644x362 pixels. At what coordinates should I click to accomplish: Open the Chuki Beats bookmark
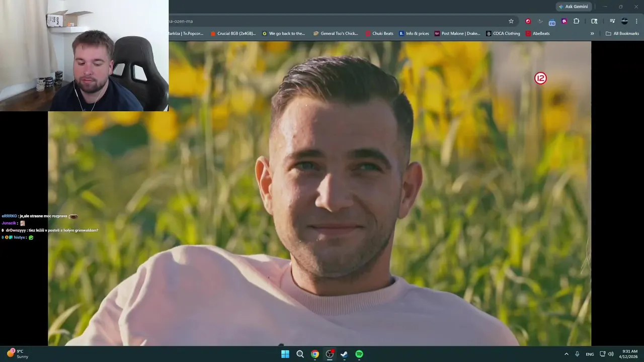(x=379, y=34)
